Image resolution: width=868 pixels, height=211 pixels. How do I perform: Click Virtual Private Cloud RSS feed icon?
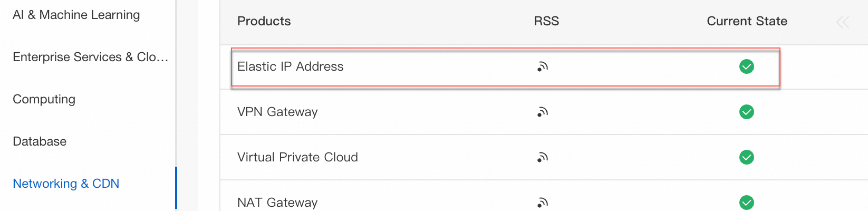coord(543,157)
